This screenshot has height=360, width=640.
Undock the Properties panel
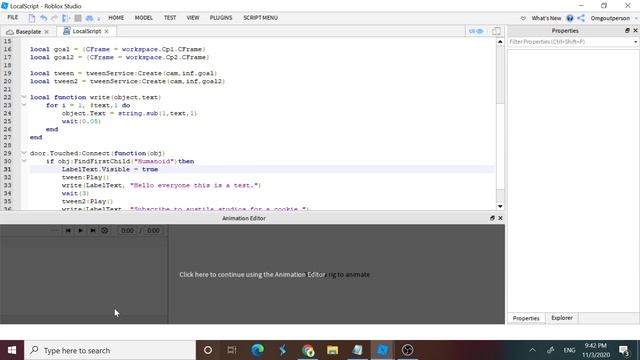tap(627, 31)
